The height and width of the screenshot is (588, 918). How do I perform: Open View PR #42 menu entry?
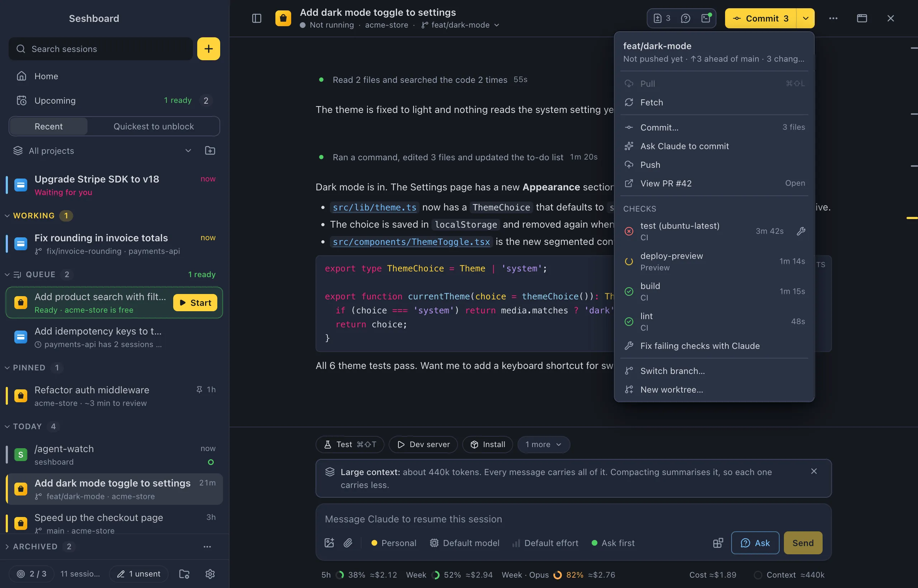click(x=714, y=184)
